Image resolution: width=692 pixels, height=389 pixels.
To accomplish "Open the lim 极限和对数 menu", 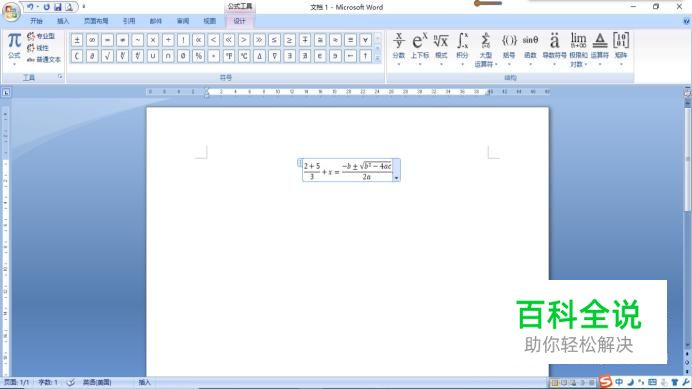I will [x=578, y=49].
